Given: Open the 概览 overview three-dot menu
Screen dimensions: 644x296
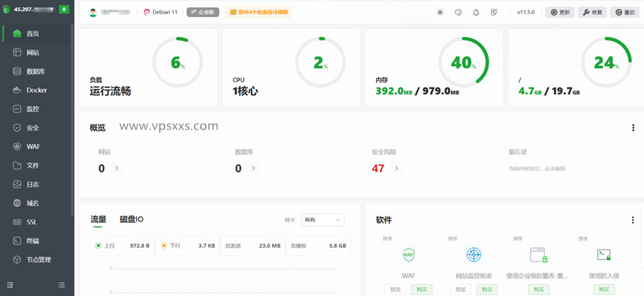Looking at the screenshot, I should [633, 128].
